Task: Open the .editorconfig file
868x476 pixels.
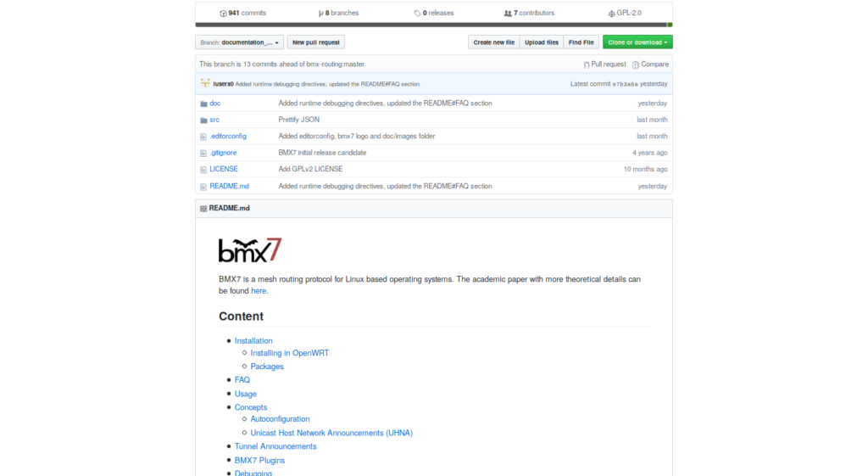Action: 227,137
